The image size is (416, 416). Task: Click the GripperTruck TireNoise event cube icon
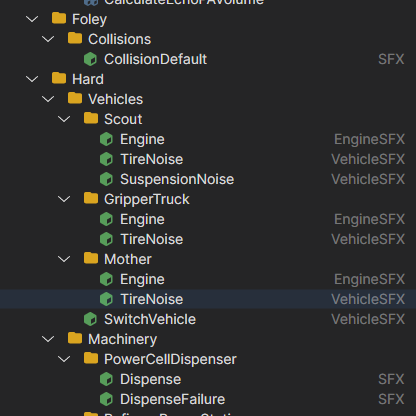pyautogui.click(x=106, y=239)
